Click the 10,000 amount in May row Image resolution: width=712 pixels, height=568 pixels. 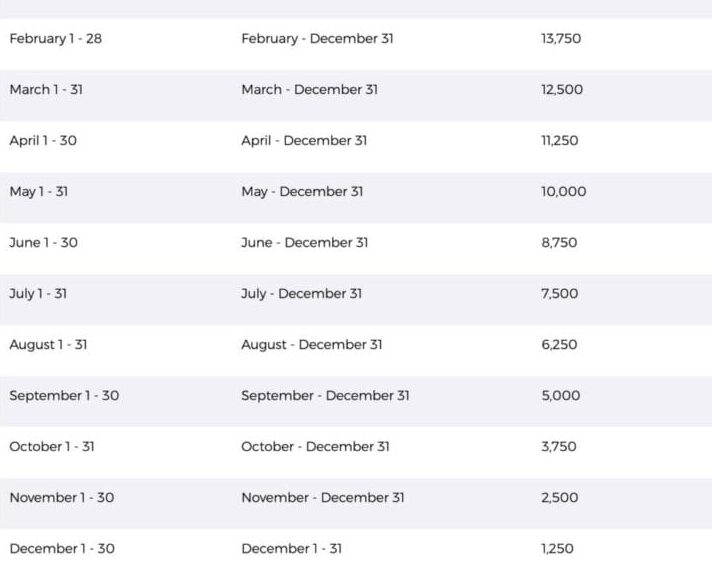[x=564, y=191]
